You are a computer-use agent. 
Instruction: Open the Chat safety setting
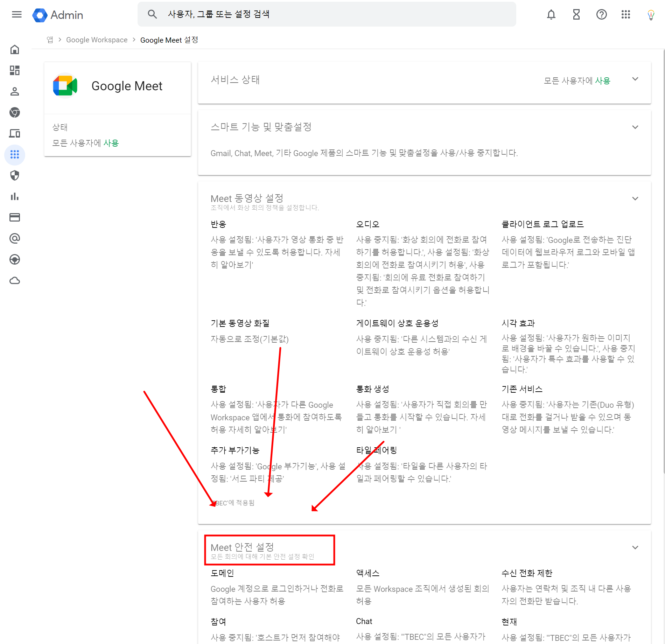click(x=364, y=621)
